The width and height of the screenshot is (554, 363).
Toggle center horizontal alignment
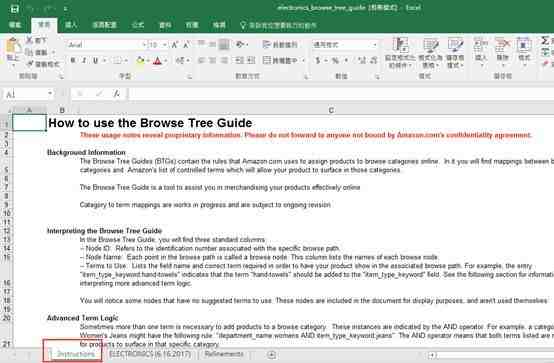click(x=213, y=60)
